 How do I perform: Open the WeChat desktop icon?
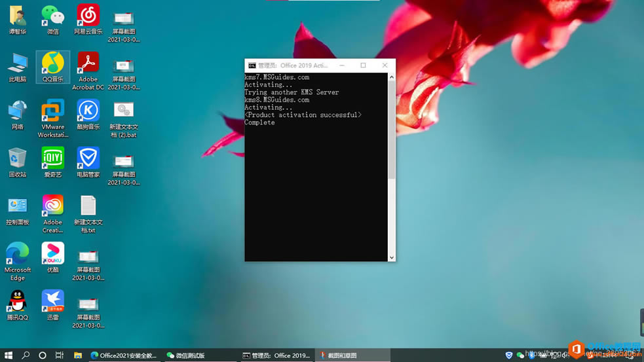[52, 16]
